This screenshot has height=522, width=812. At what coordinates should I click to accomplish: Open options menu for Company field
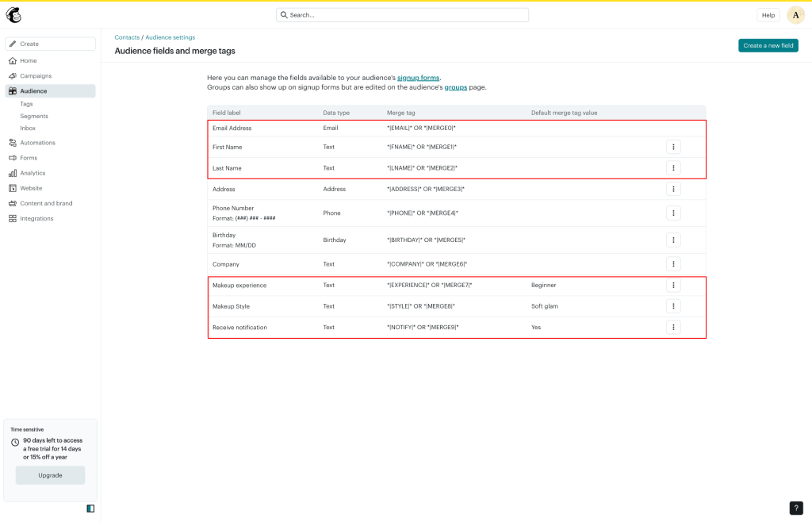point(673,264)
